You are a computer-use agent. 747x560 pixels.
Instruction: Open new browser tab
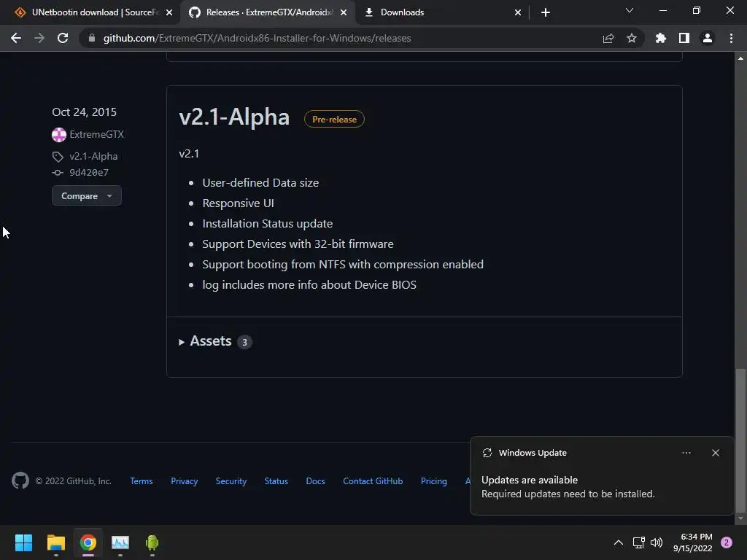coord(546,12)
